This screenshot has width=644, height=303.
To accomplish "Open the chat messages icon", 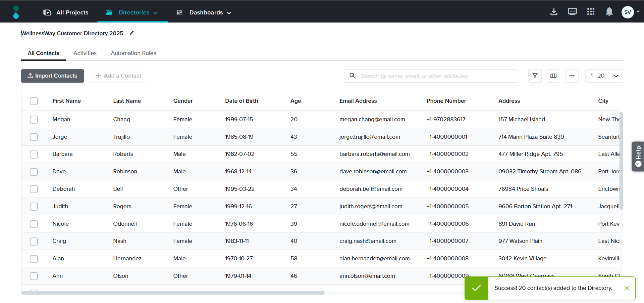I will click(x=572, y=12).
